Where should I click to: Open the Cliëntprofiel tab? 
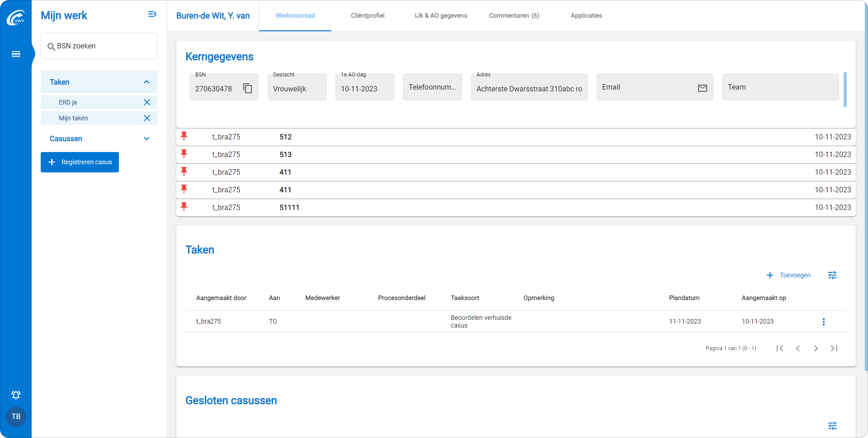pyautogui.click(x=368, y=15)
